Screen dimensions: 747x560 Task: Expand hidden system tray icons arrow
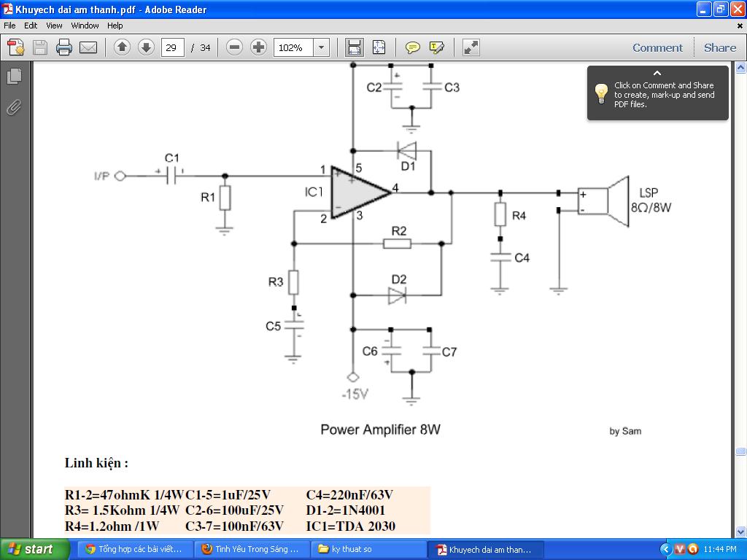(665, 550)
